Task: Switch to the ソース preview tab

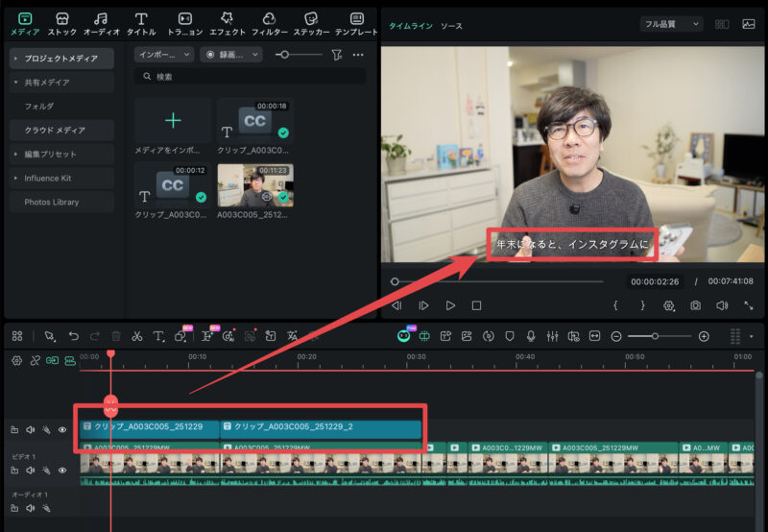Action: [451, 26]
